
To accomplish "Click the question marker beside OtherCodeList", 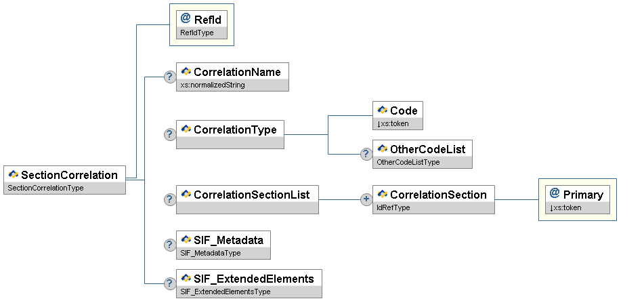I will [x=366, y=154].
